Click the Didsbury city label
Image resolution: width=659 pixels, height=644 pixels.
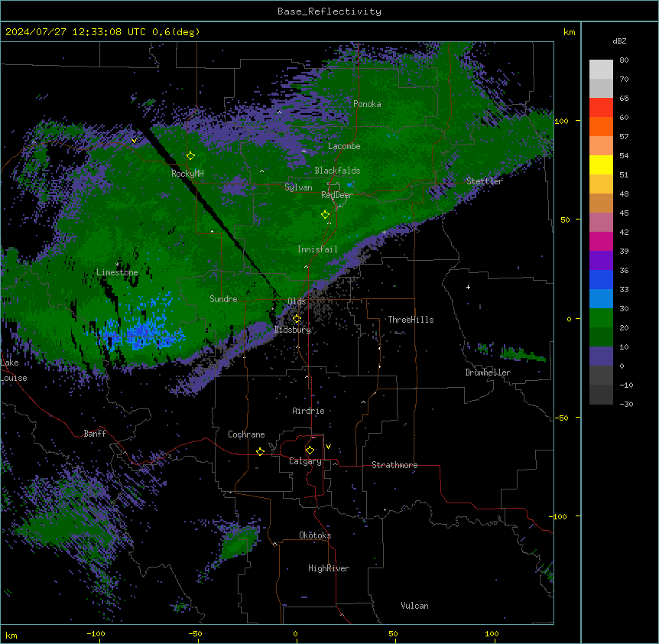click(x=293, y=330)
